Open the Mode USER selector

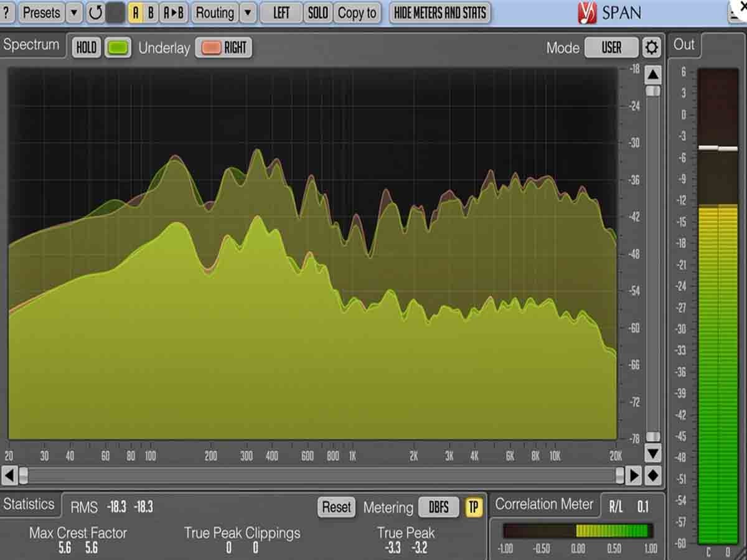(x=611, y=47)
